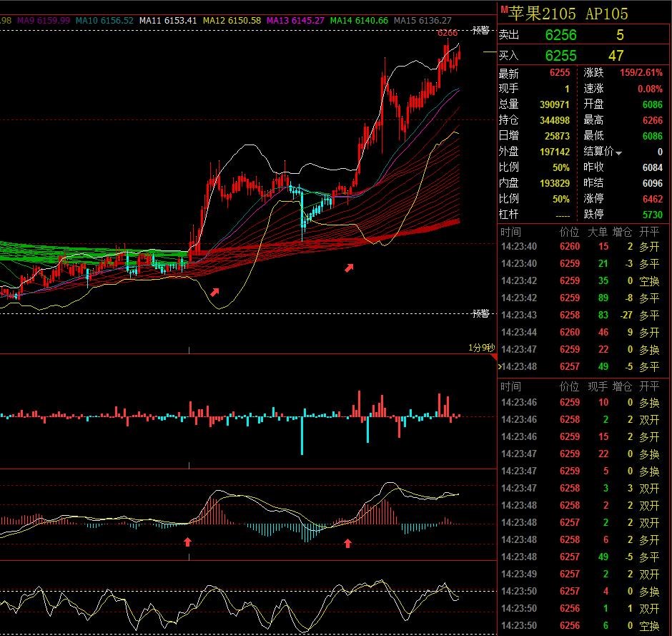Image resolution: width=672 pixels, height=636 pixels.
Task: Select the buy volume 47 in 买入 row
Action: [x=616, y=55]
